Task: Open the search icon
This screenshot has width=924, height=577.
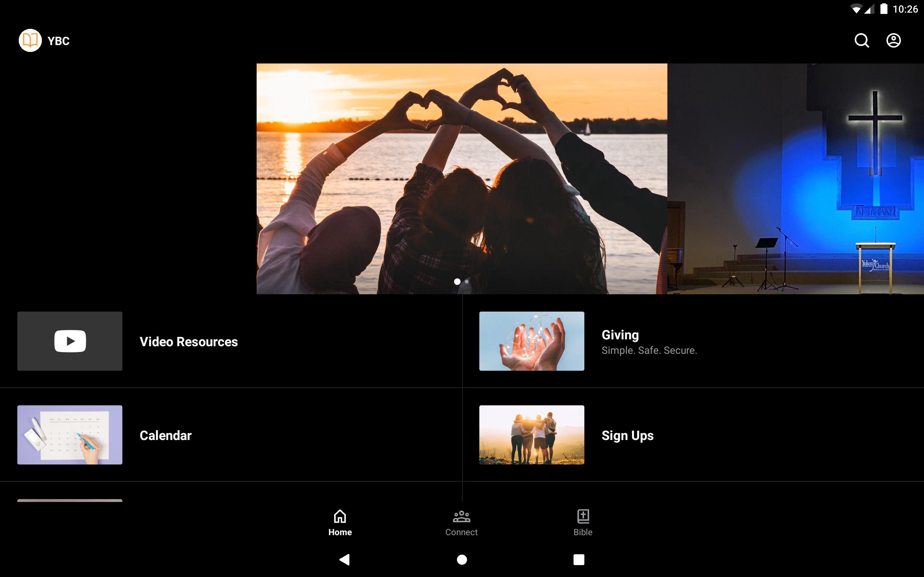Action: point(862,40)
